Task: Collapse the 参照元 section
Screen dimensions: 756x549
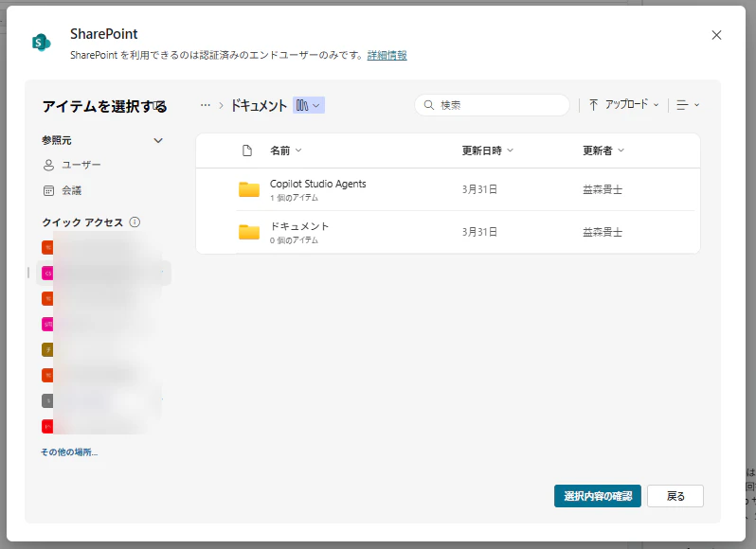Action: coord(157,141)
